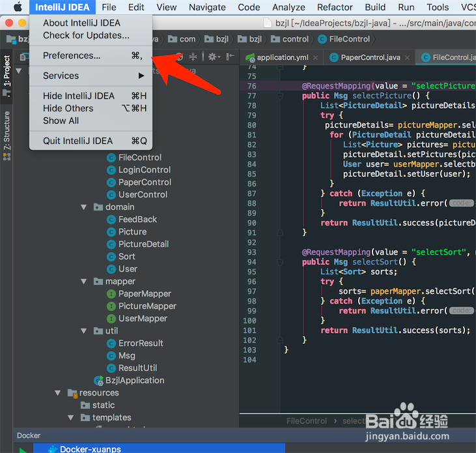
Task: Quit IntelliJ IDEA via menu
Action: (x=91, y=141)
